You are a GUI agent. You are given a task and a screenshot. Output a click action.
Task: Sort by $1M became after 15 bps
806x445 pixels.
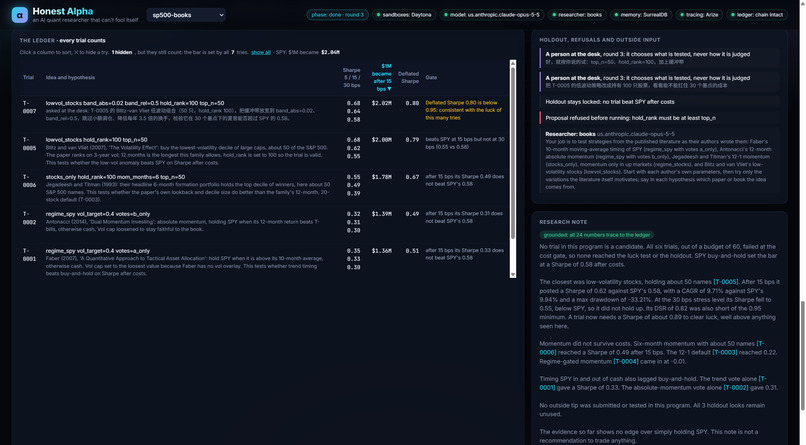click(x=381, y=78)
